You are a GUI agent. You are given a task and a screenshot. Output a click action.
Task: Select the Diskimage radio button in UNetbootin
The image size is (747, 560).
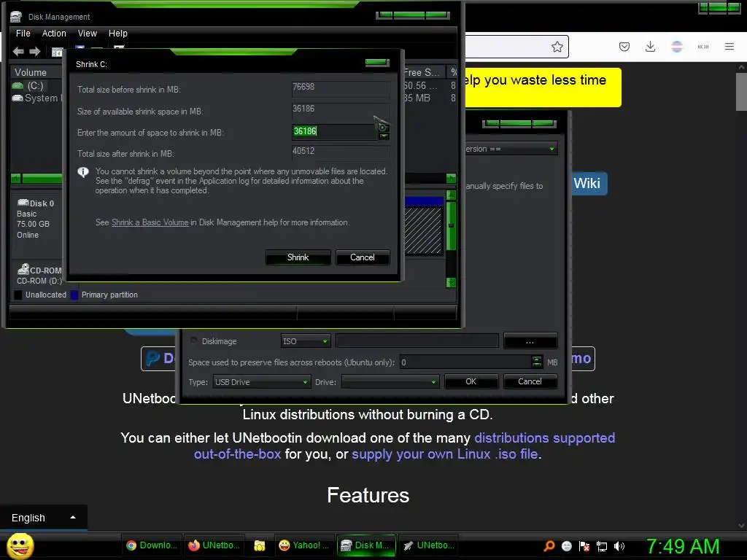click(x=194, y=341)
